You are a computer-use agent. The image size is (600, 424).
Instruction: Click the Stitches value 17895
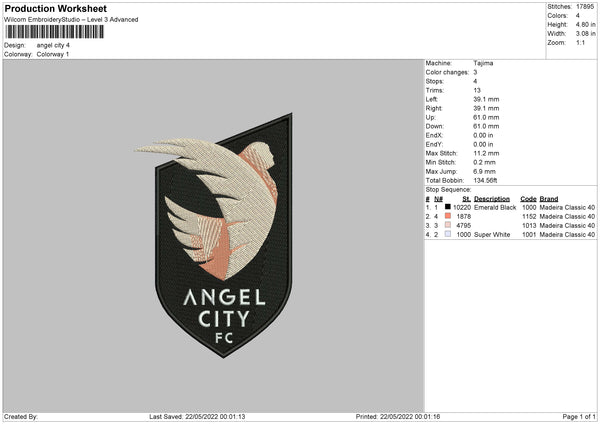click(585, 7)
